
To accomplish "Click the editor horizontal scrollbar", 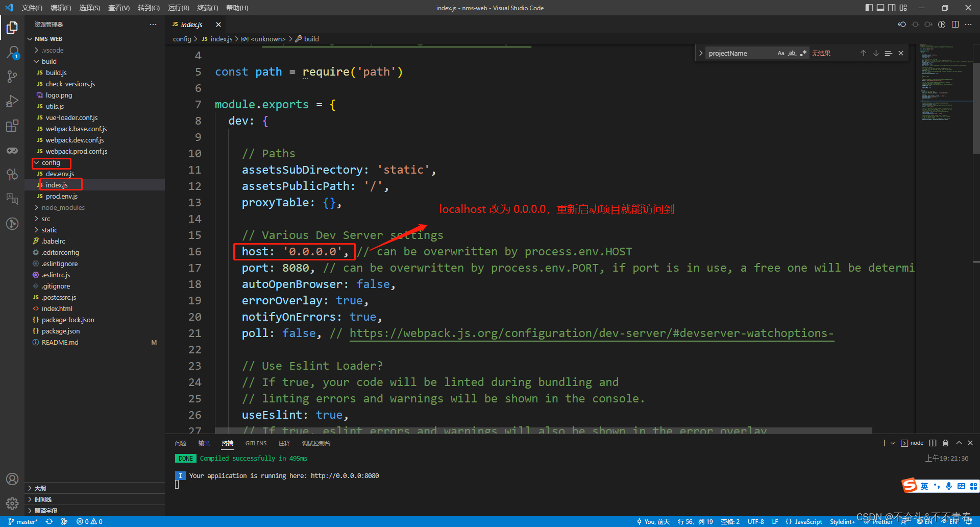I will tap(544, 430).
